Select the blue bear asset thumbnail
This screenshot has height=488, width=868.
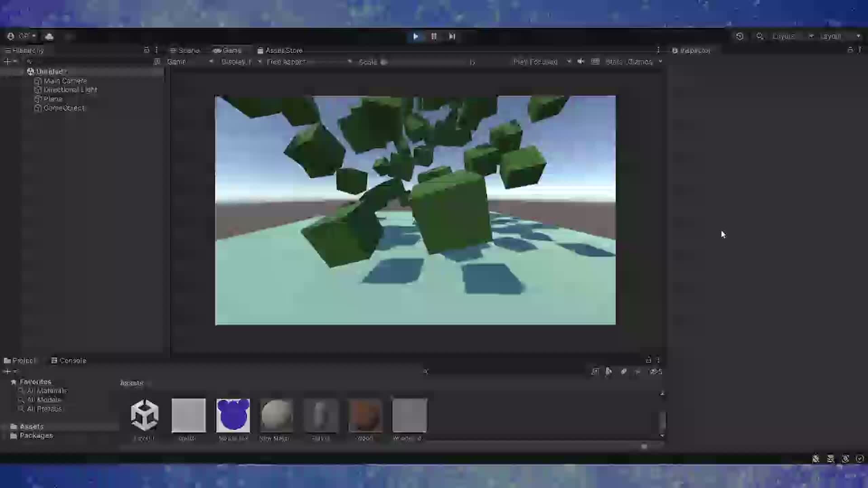pyautogui.click(x=233, y=415)
